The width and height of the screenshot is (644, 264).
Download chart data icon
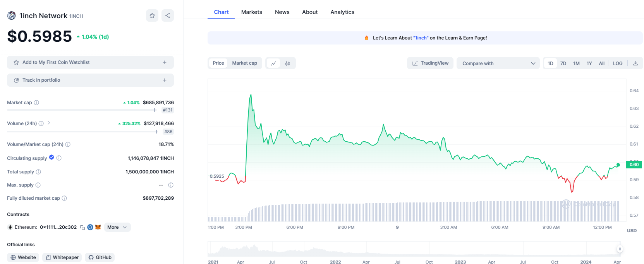point(635,63)
